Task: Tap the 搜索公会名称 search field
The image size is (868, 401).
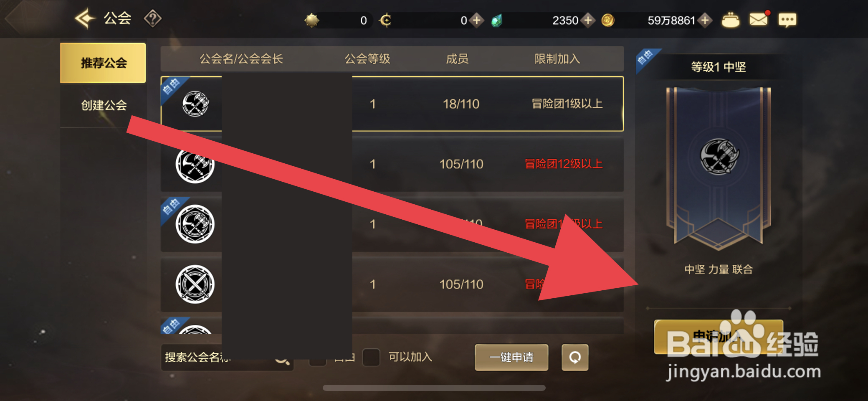Action: click(228, 358)
